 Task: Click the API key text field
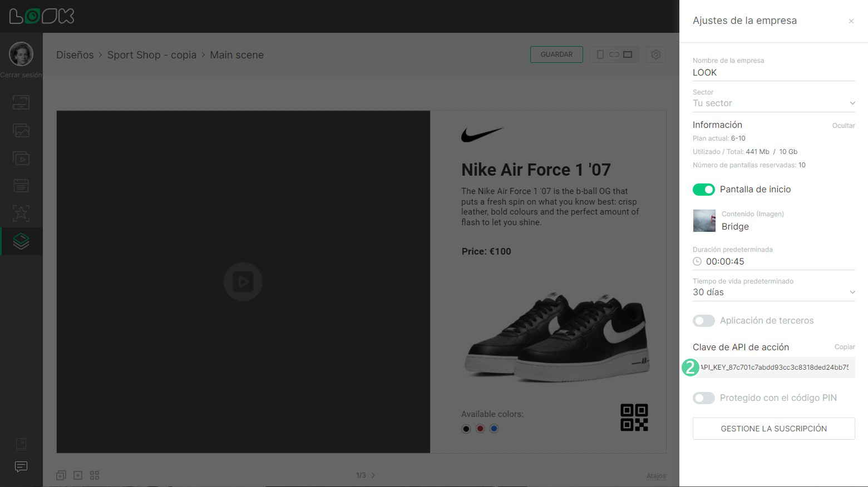coord(774,367)
